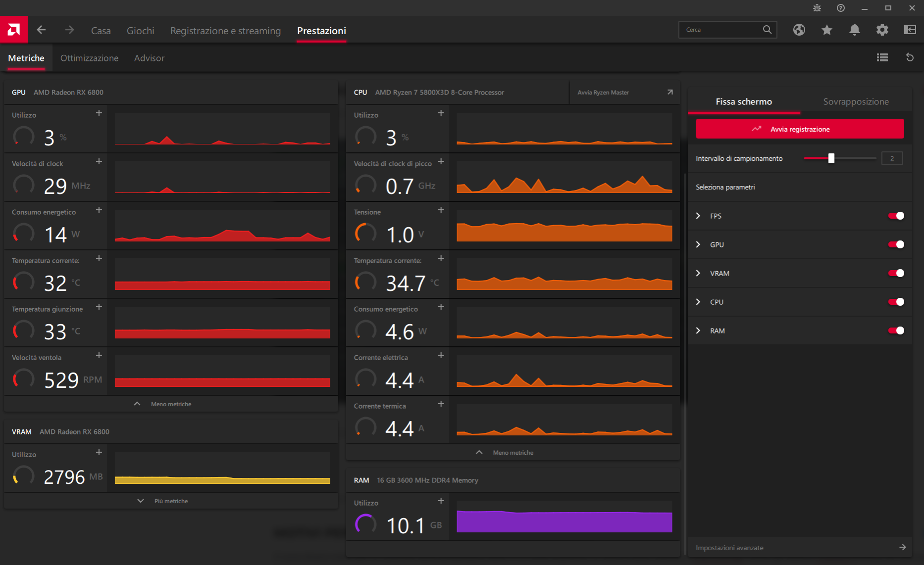Disable the VRAM parameter toggle
This screenshot has width=924, height=565.
click(x=895, y=273)
